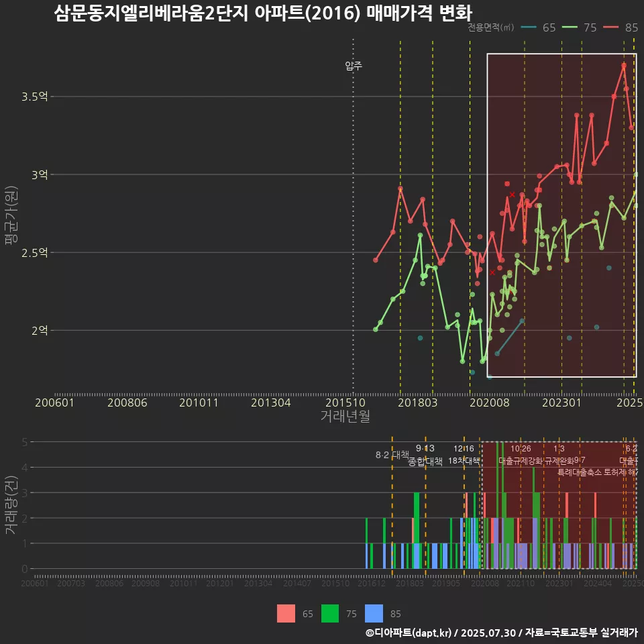Click the 종합대책 annotation label
The height and width of the screenshot is (644, 644).
(425, 462)
